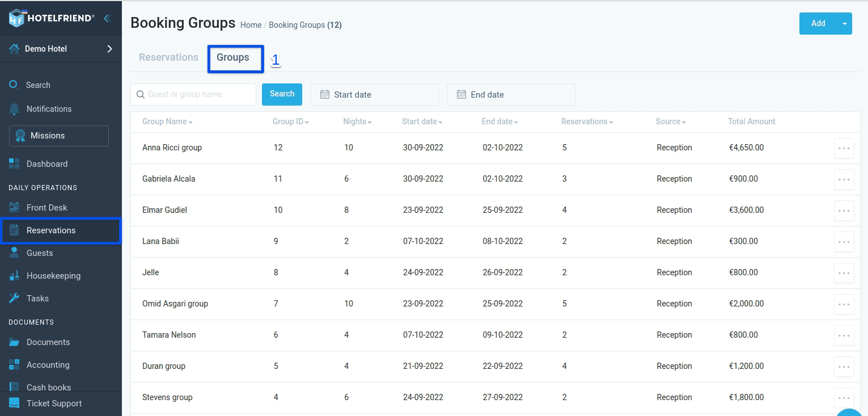Click the calendar icon in End date field
Viewport: 868px width, 416px height.
(461, 95)
